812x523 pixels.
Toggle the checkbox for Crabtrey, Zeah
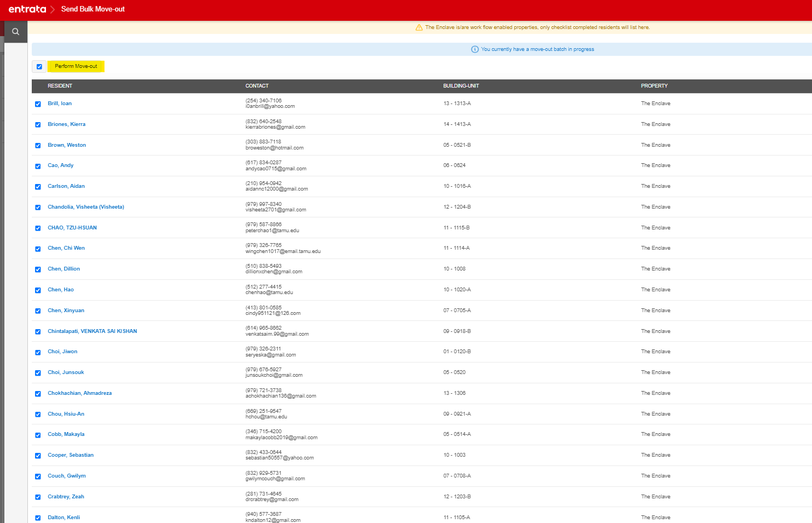pyautogui.click(x=38, y=497)
